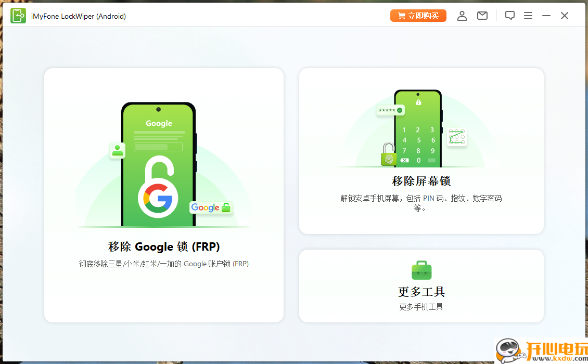The width and height of the screenshot is (588, 364).
Task: Click the feedback chat bubble icon
Action: pyautogui.click(x=510, y=16)
